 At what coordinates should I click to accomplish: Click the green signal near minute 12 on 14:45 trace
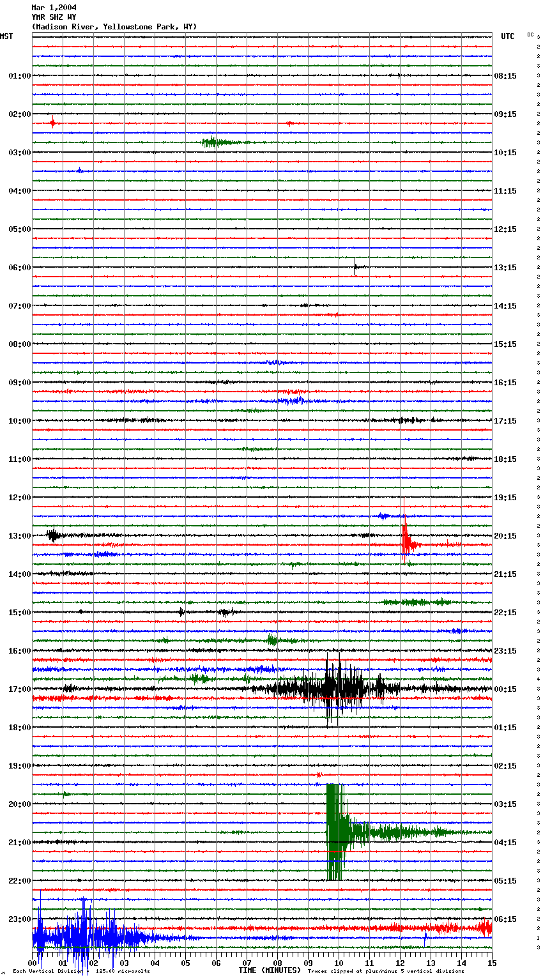tap(415, 602)
